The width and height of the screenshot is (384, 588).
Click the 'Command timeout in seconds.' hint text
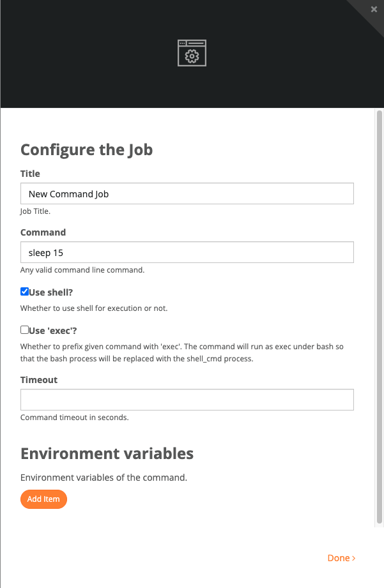click(75, 418)
